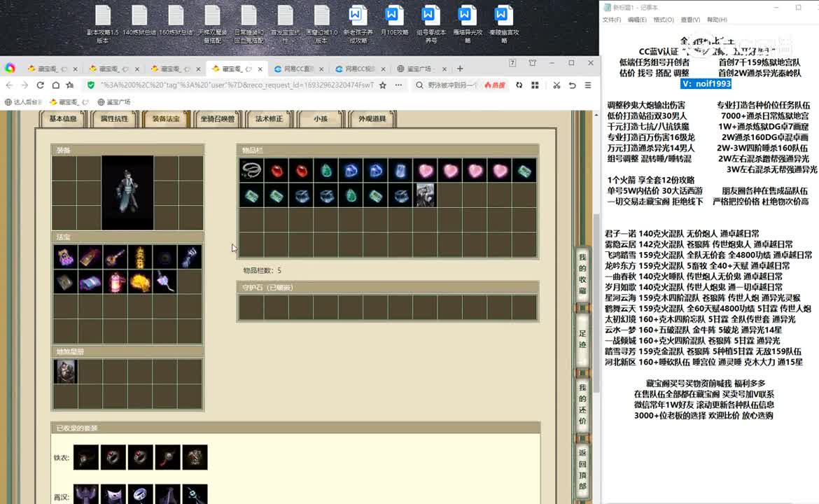Open the 法术修正 page tab
Viewport: 819px width, 504px height.
click(269, 118)
